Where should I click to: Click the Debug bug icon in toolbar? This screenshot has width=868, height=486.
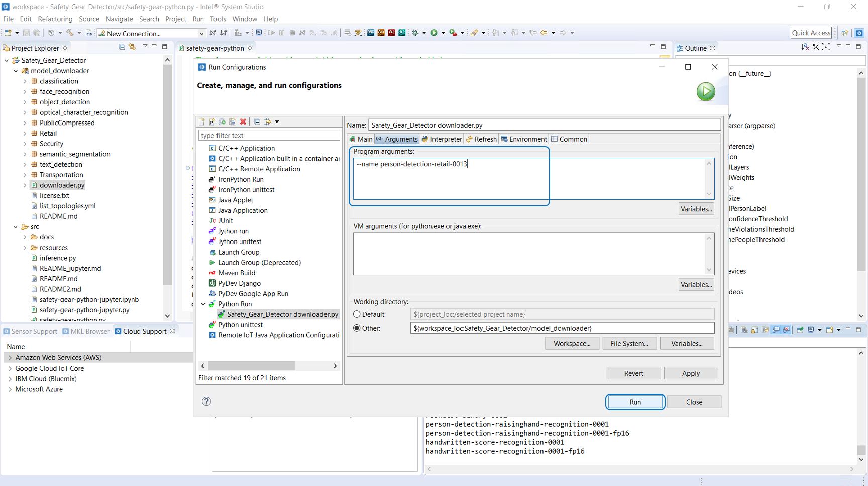tap(415, 33)
